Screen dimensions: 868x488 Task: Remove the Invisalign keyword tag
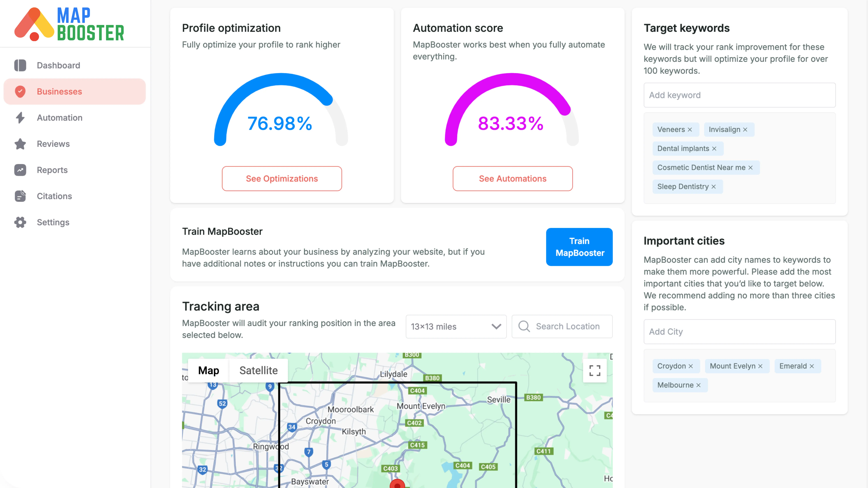pos(745,130)
